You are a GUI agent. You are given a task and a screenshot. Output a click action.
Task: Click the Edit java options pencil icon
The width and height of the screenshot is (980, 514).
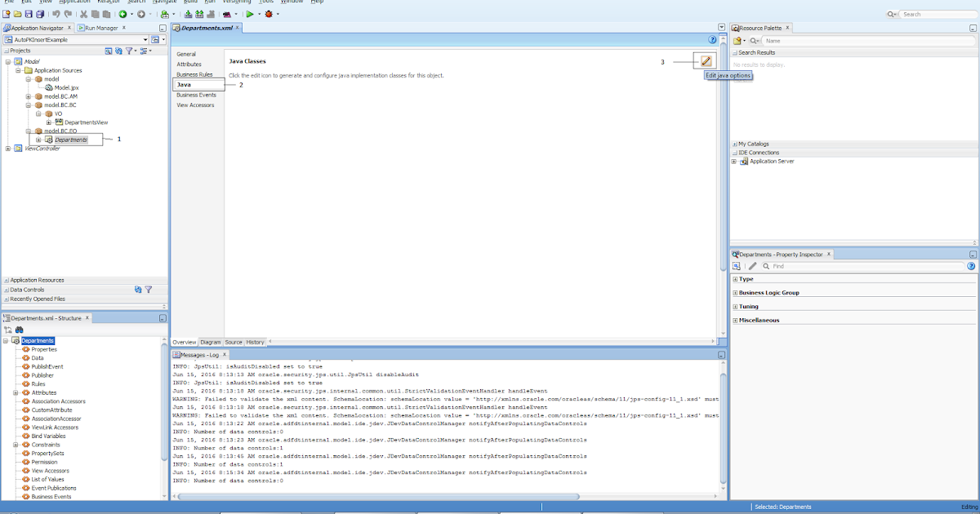(x=704, y=60)
